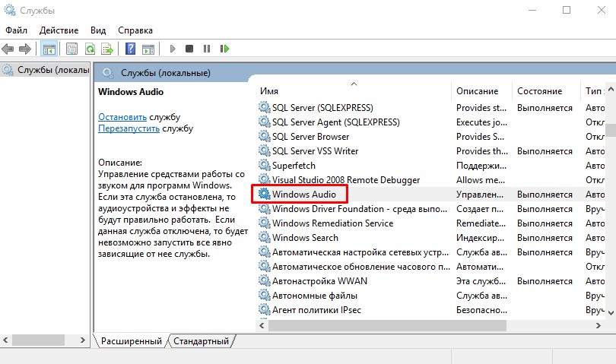Image resolution: width=616 pixels, height=364 pixels.
Task: Stop the service with the stop icon
Action: 189,49
